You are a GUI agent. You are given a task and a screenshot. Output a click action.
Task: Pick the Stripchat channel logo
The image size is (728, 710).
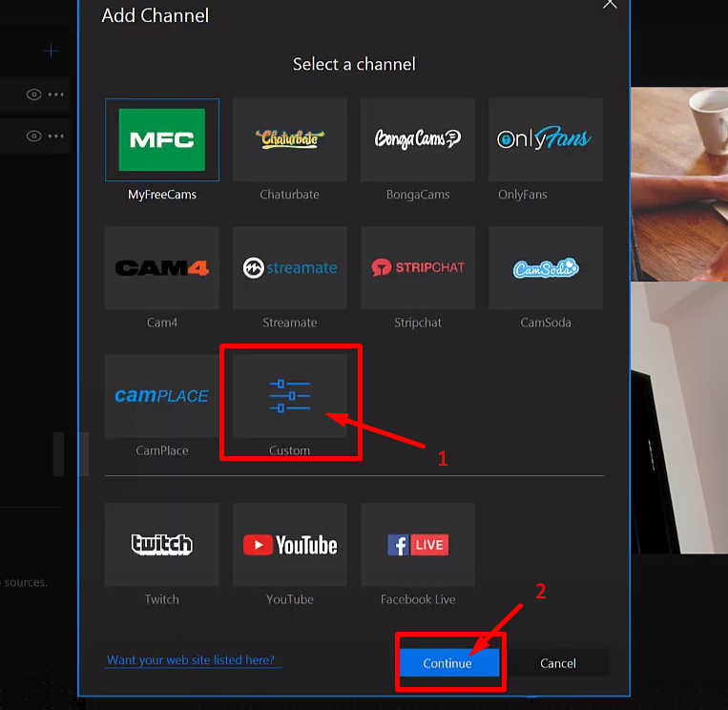[x=418, y=268]
